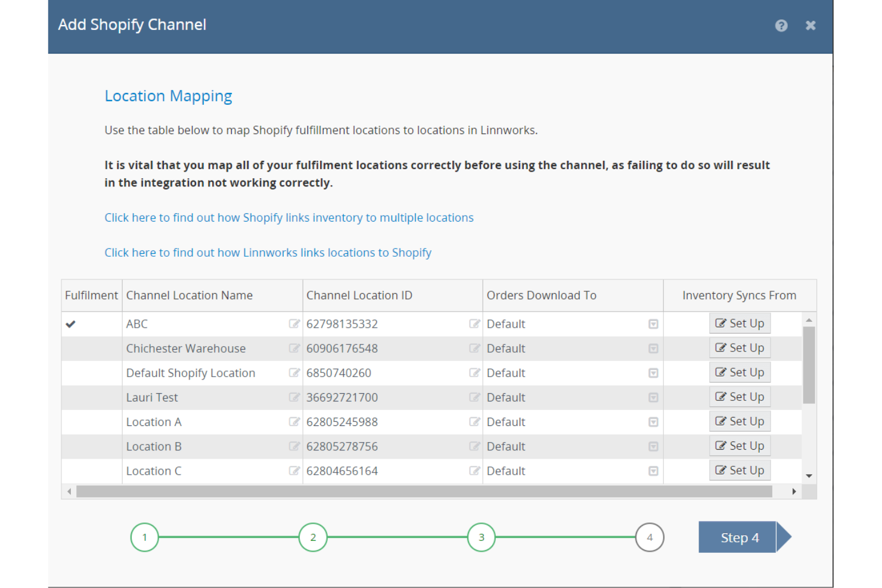
Task: Open Orders Download To dropdown for ABC
Action: [x=653, y=323]
